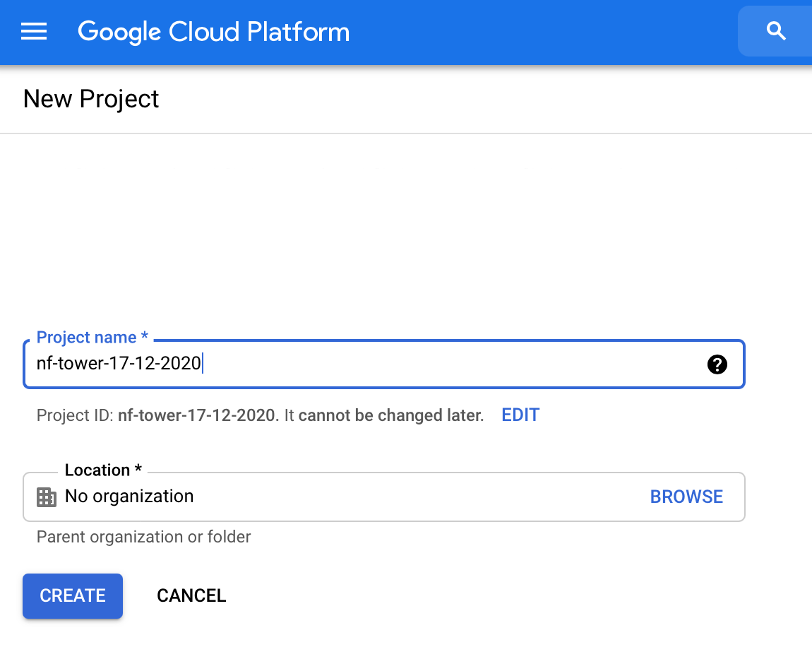Click "Parent organization or folder" helper text
The width and height of the screenshot is (812, 671).
(143, 537)
